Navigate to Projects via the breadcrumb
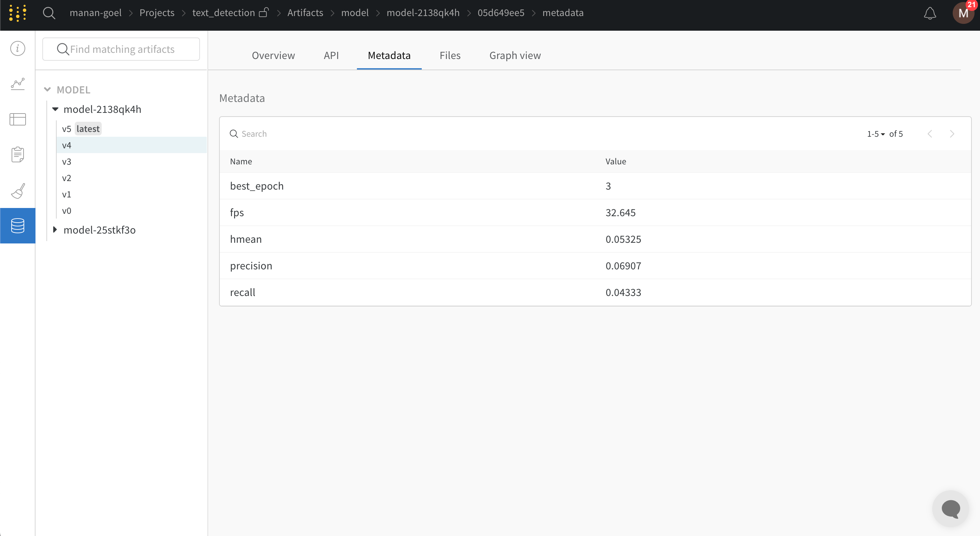 156,13
